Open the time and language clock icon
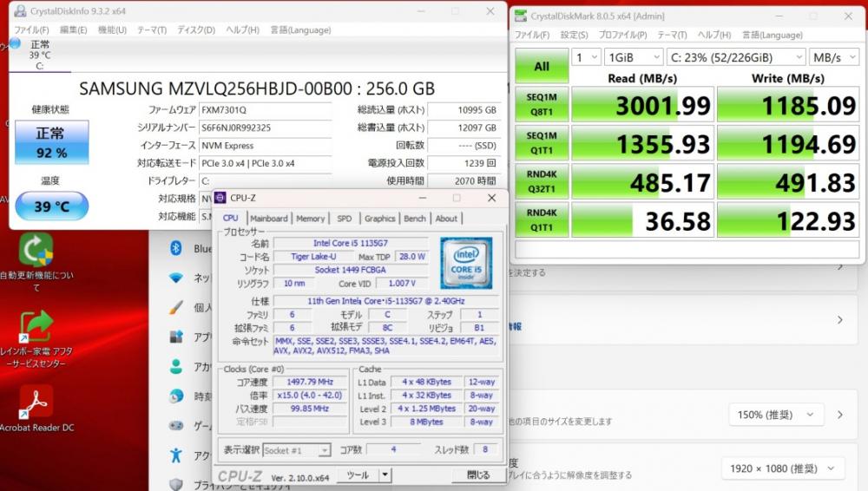The image size is (868, 491). coord(176,396)
